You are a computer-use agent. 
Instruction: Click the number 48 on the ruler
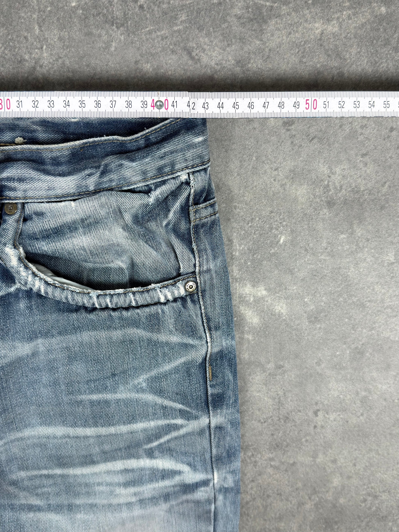coord(281,105)
